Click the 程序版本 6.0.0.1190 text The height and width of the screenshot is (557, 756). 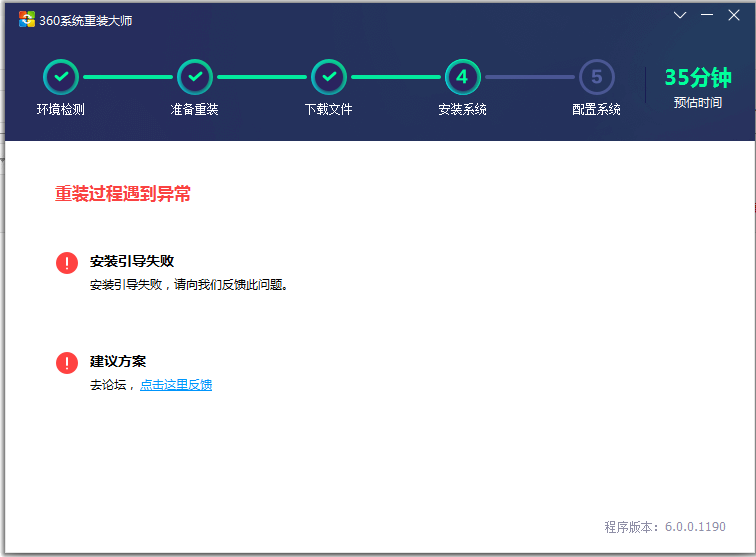pyautogui.click(x=665, y=527)
